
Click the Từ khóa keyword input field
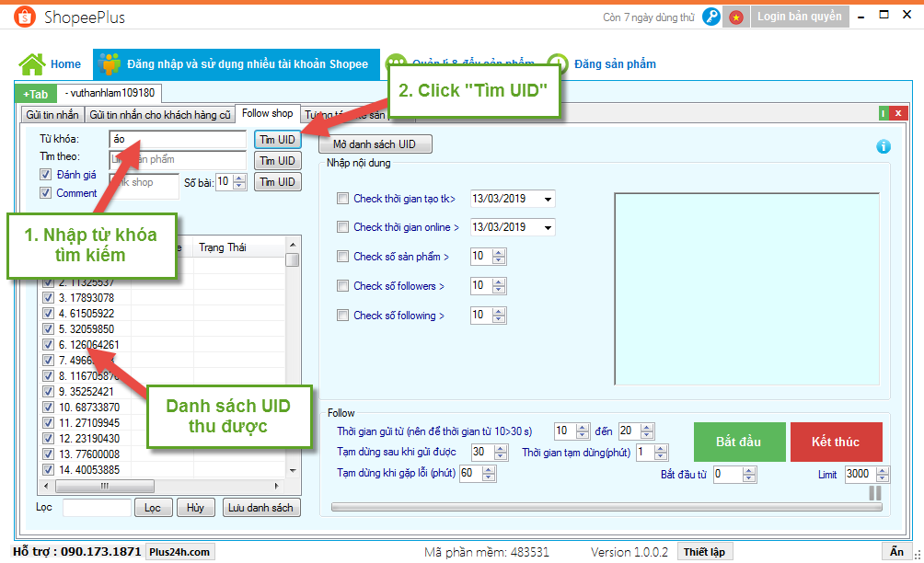(177, 139)
